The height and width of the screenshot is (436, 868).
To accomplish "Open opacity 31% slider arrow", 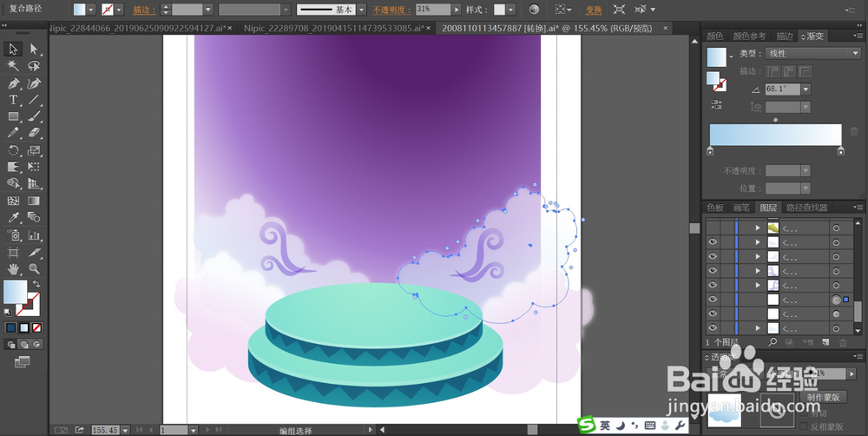I will click(457, 10).
